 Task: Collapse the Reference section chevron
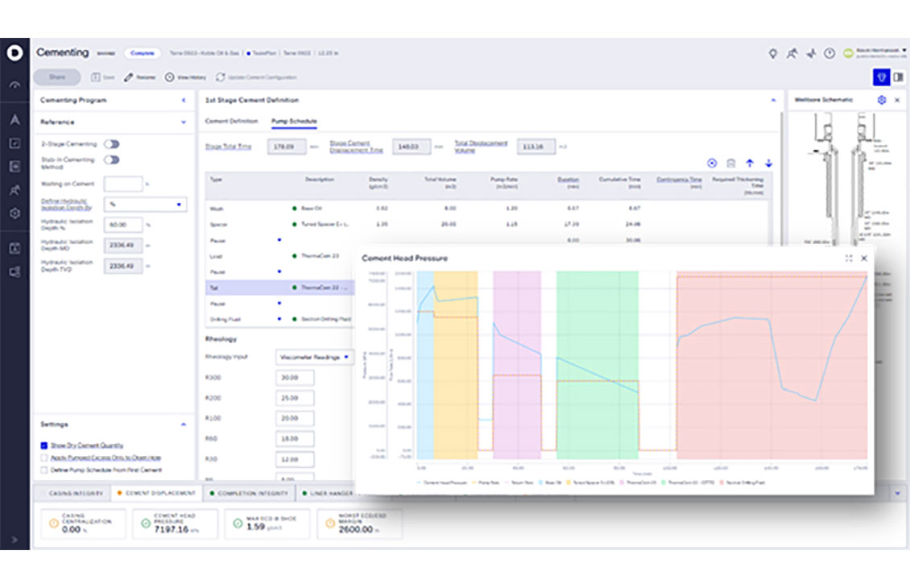(x=184, y=122)
